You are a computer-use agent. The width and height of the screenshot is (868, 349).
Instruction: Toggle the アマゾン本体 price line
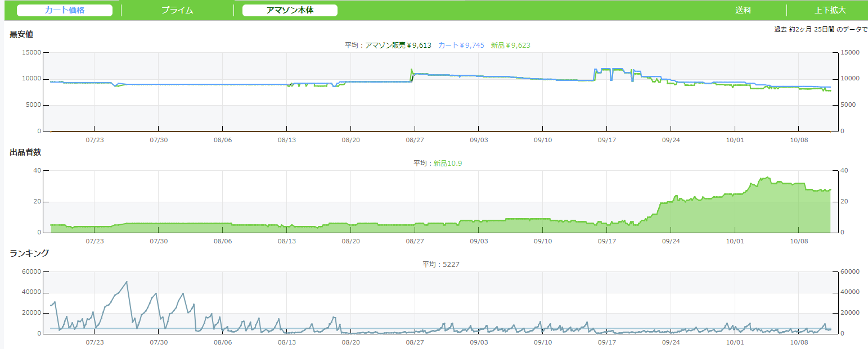coord(290,10)
